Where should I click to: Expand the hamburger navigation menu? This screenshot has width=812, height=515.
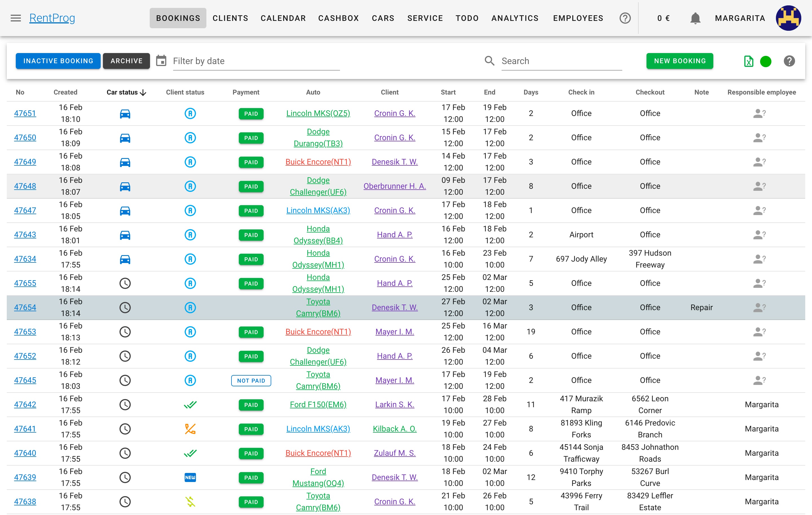point(16,18)
